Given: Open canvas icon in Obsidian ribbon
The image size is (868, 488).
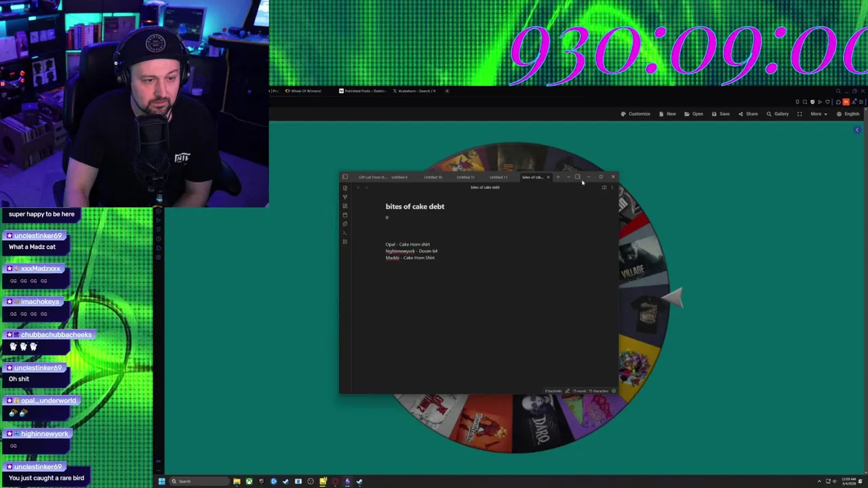Looking at the screenshot, I should [344, 205].
